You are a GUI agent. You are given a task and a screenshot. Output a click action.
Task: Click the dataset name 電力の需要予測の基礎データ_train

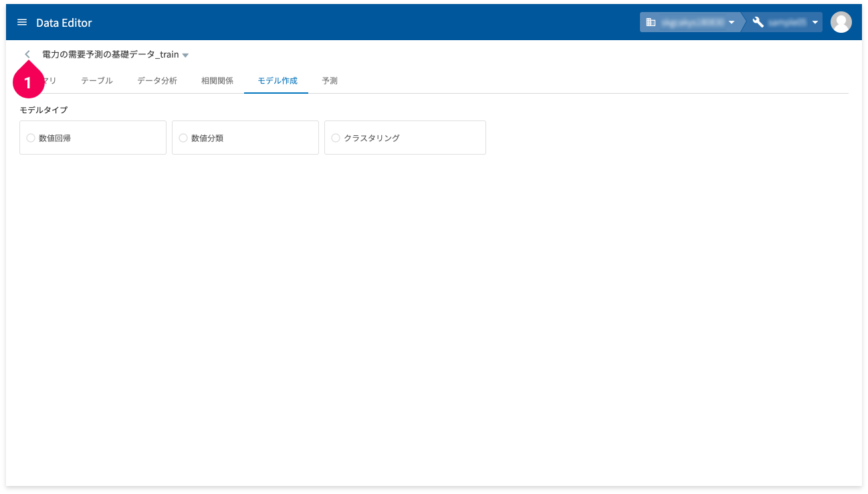click(110, 54)
